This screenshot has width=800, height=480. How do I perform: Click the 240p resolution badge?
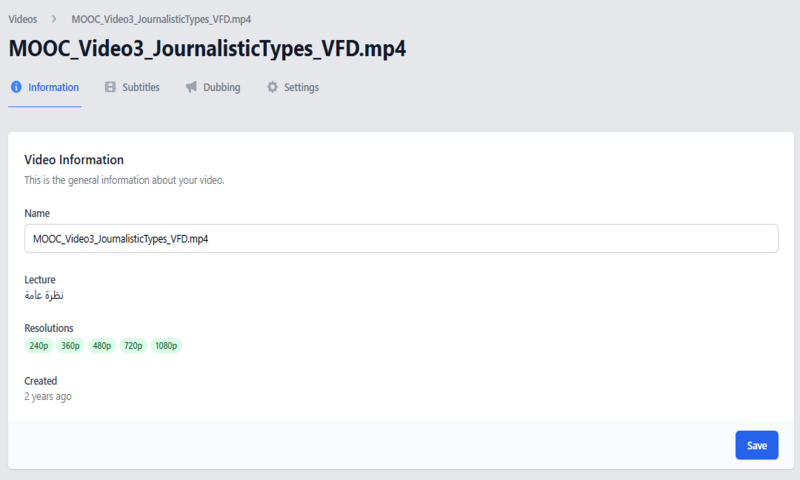[39, 346]
